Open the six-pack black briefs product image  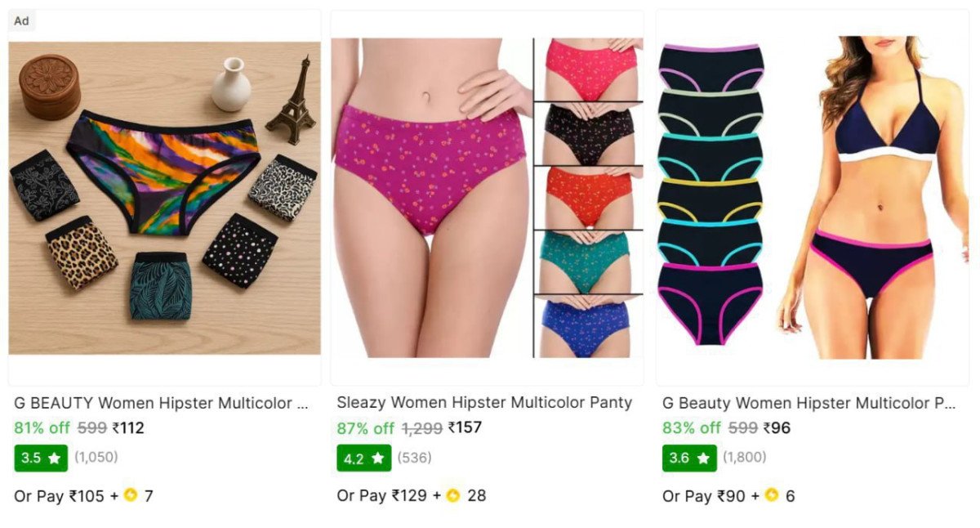813,198
